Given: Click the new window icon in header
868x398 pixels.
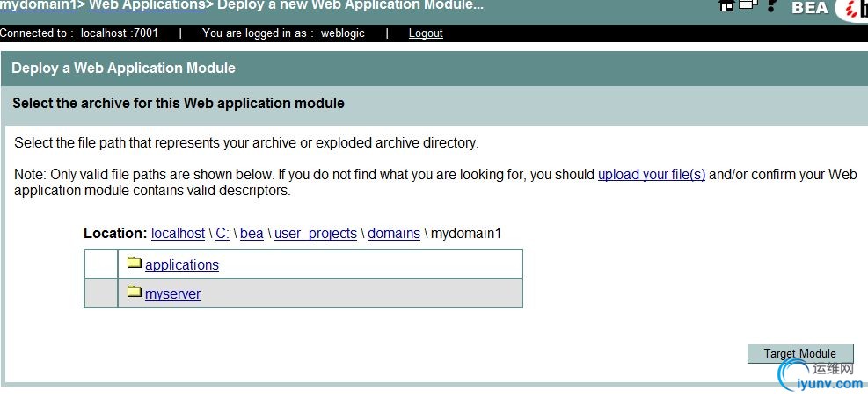Looking at the screenshot, I should [749, 5].
